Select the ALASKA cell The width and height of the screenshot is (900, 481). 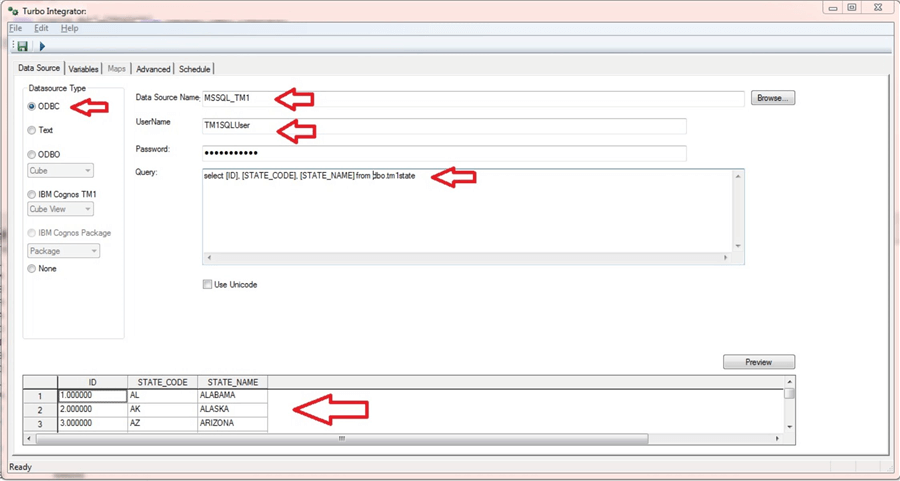[232, 410]
